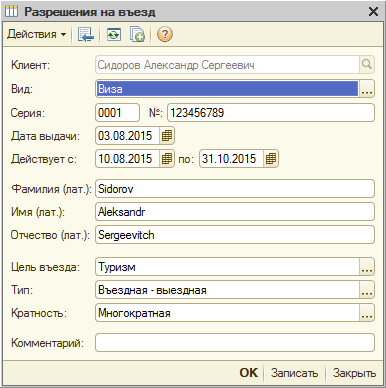The height and width of the screenshot is (388, 386).
Task: Click the Закрыть button
Action: (x=354, y=373)
